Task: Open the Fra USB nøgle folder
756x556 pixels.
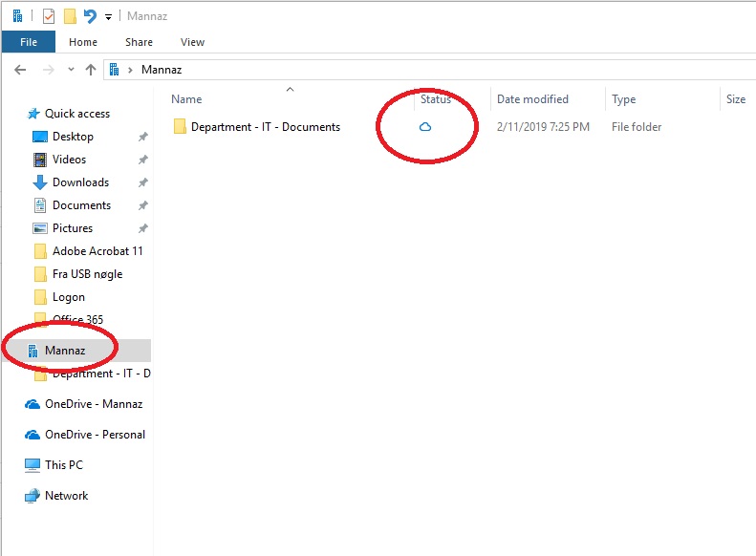Action: coord(87,274)
